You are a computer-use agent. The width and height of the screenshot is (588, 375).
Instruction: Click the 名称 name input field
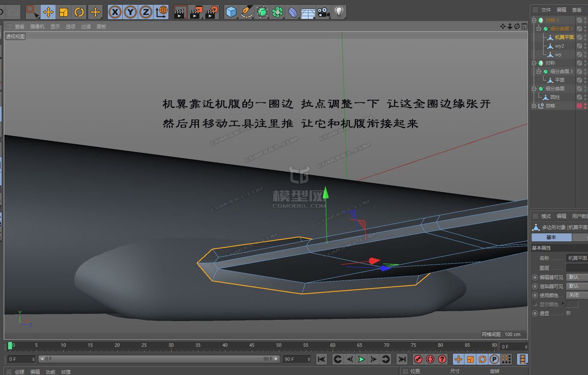(577, 258)
